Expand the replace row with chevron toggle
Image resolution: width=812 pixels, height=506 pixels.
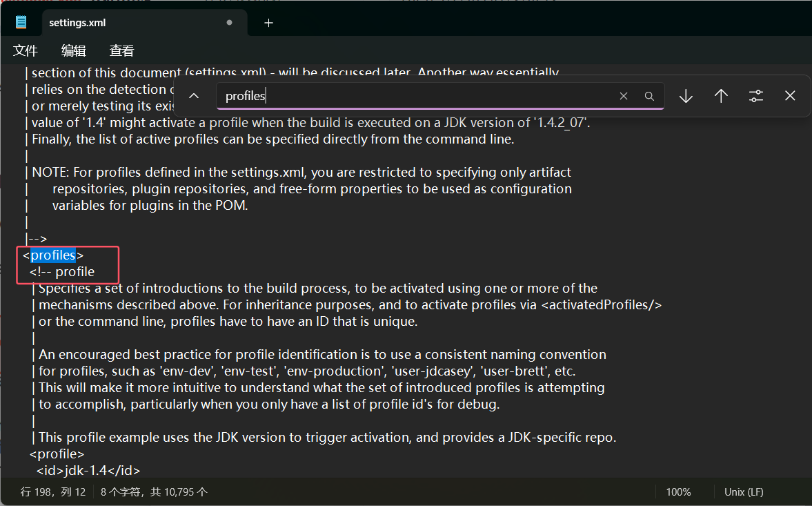pyautogui.click(x=194, y=96)
